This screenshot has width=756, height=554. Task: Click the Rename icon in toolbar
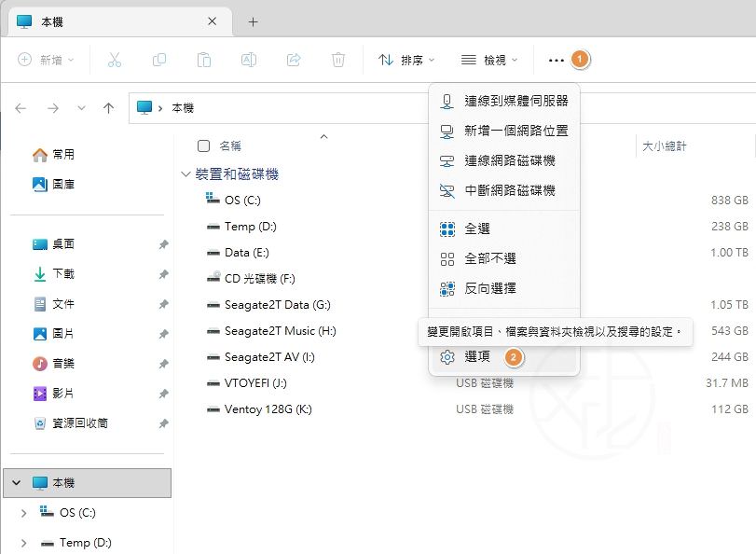click(x=249, y=60)
